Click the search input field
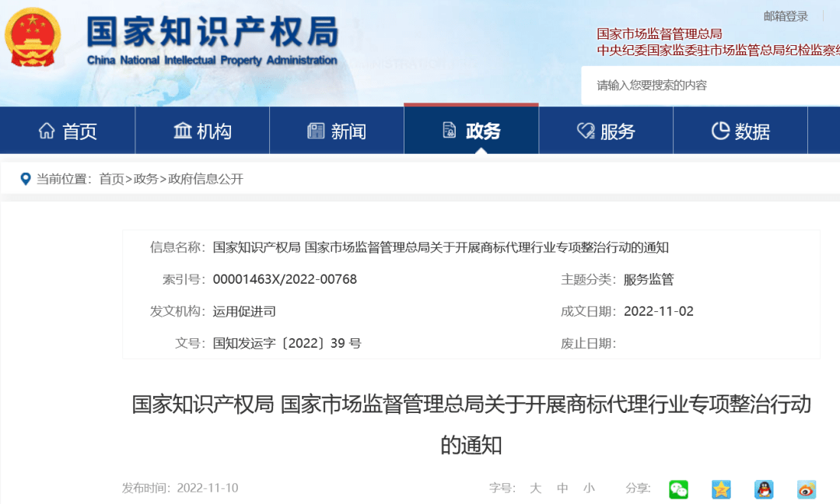The height and width of the screenshot is (504, 840). coord(710,85)
